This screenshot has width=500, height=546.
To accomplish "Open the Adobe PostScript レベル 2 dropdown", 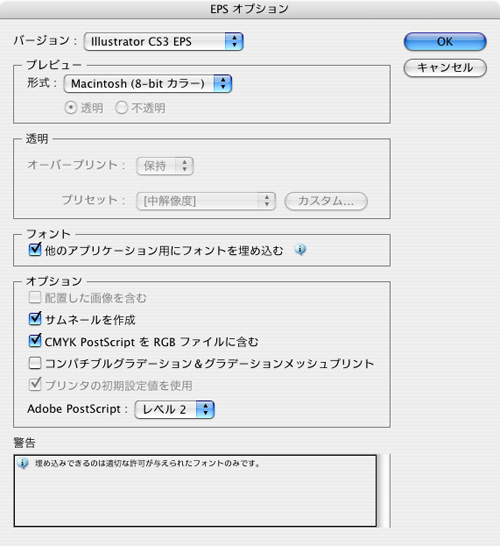I will coord(174,409).
